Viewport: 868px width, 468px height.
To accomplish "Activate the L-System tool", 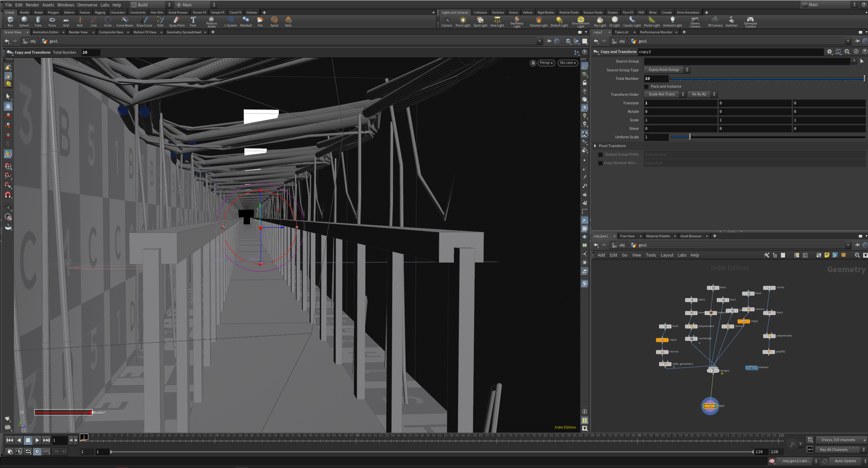I will pos(231,22).
